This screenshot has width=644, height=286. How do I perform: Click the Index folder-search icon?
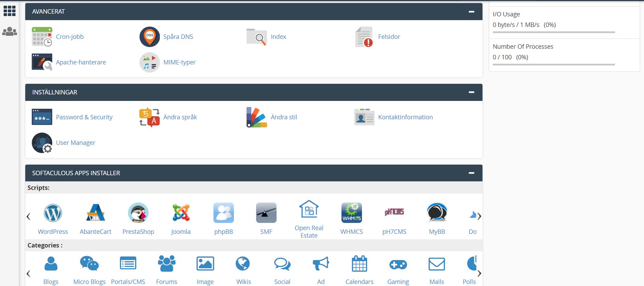click(x=257, y=37)
